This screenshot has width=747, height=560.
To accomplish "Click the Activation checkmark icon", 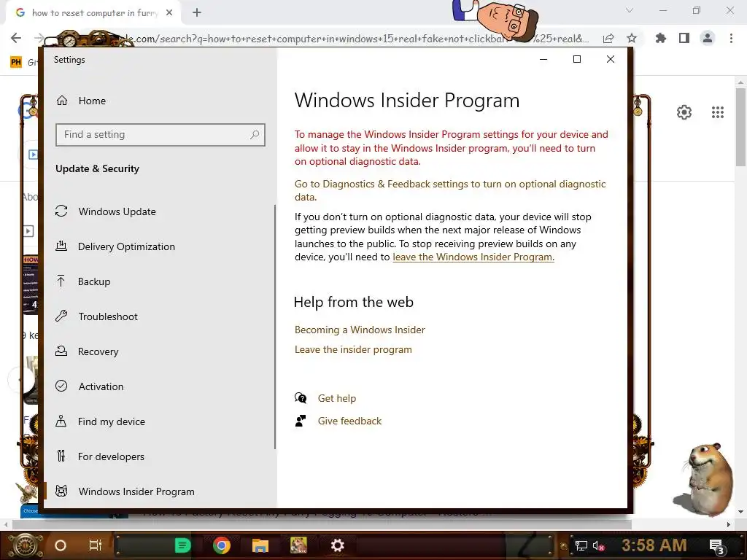I will coord(61,386).
